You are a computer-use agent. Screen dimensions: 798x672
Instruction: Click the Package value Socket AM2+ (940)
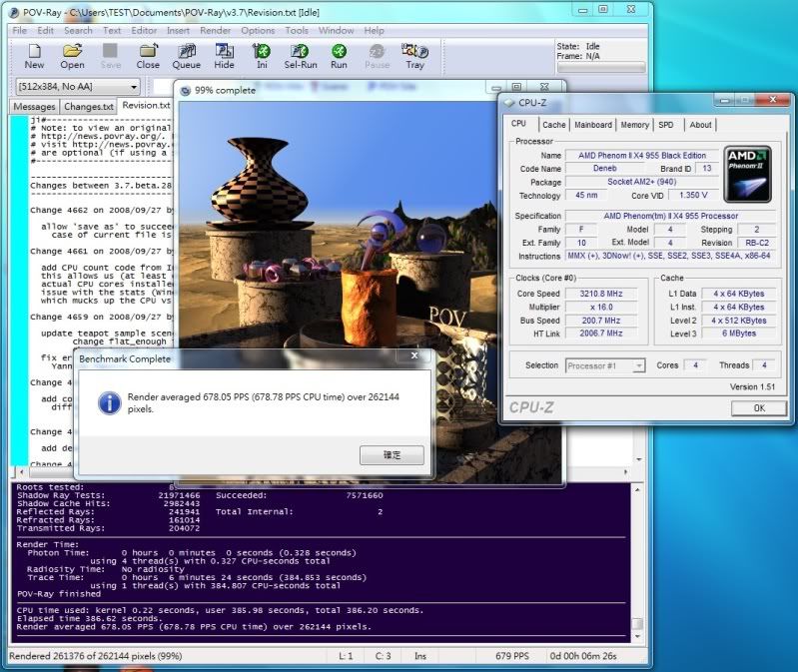click(x=642, y=182)
